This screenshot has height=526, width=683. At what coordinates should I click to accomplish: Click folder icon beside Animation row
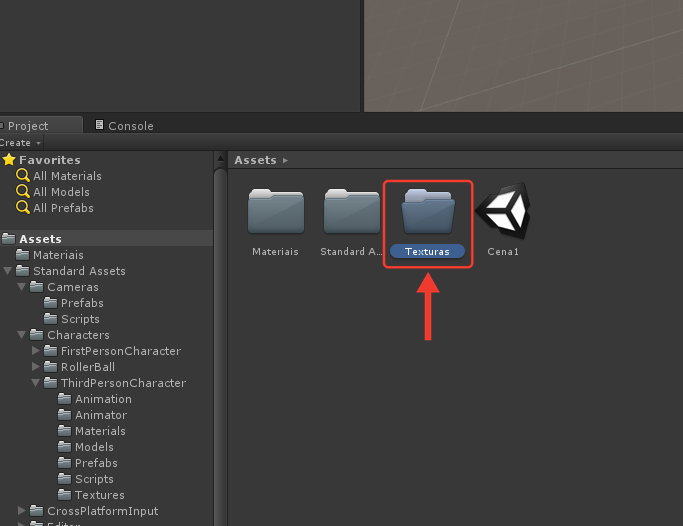click(x=64, y=399)
